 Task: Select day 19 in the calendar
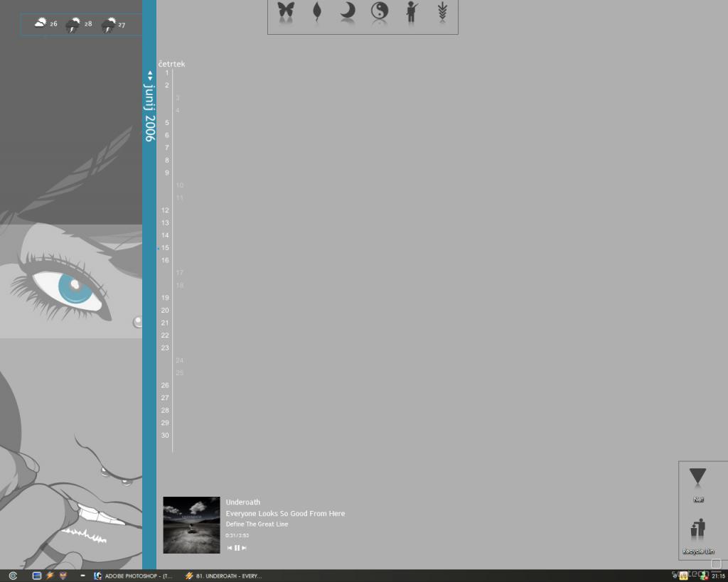165,298
